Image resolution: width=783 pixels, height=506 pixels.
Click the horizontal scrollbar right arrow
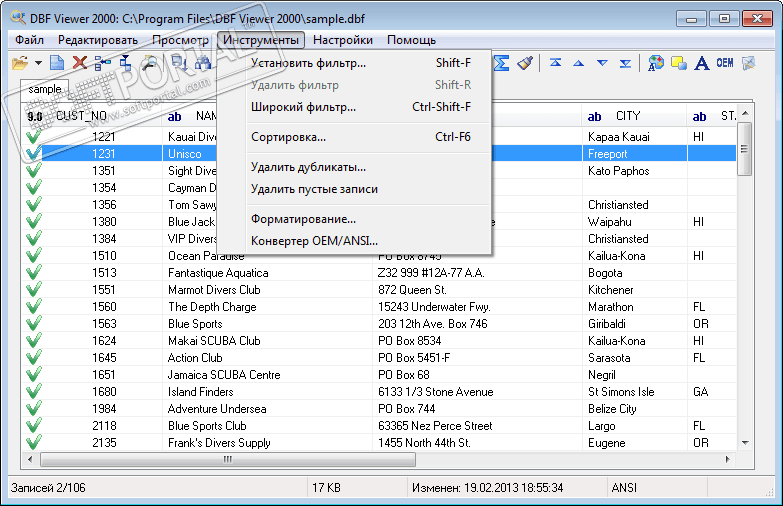click(x=728, y=459)
